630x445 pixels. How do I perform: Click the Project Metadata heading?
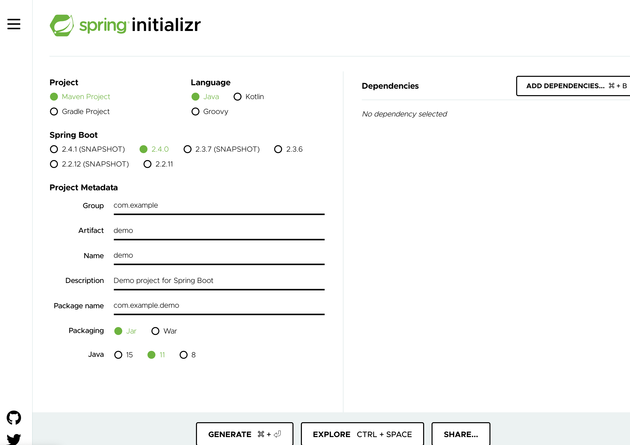(84, 188)
